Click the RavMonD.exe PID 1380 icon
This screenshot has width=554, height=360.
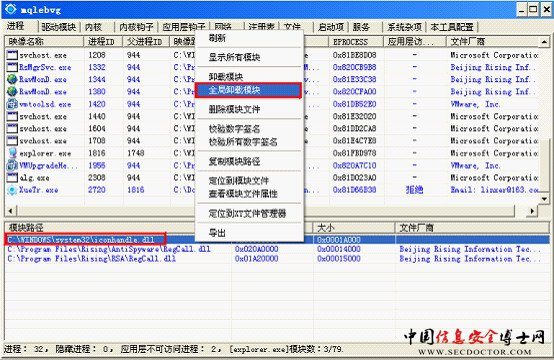point(12,92)
